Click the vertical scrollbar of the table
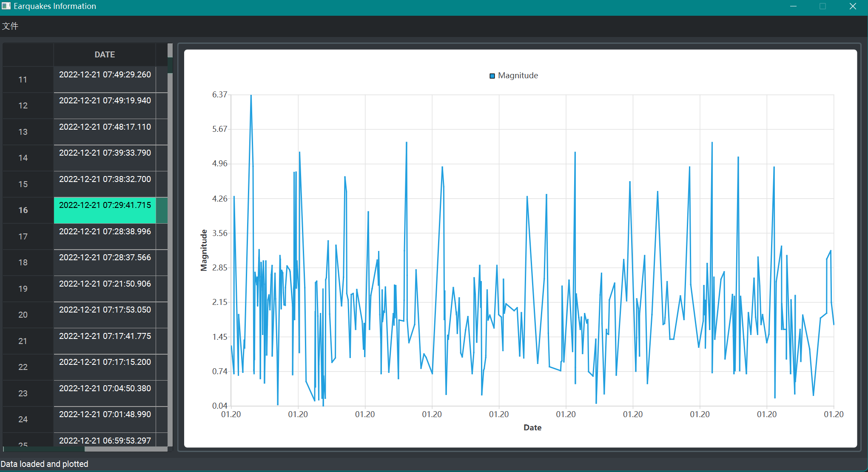 pyautogui.click(x=170, y=255)
